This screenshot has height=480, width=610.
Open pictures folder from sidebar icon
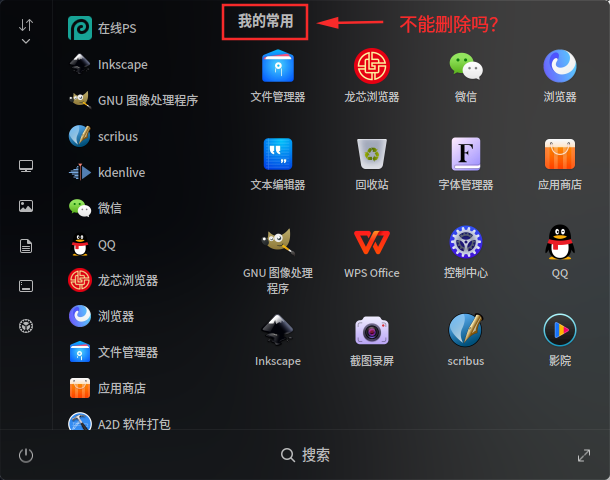click(26, 206)
